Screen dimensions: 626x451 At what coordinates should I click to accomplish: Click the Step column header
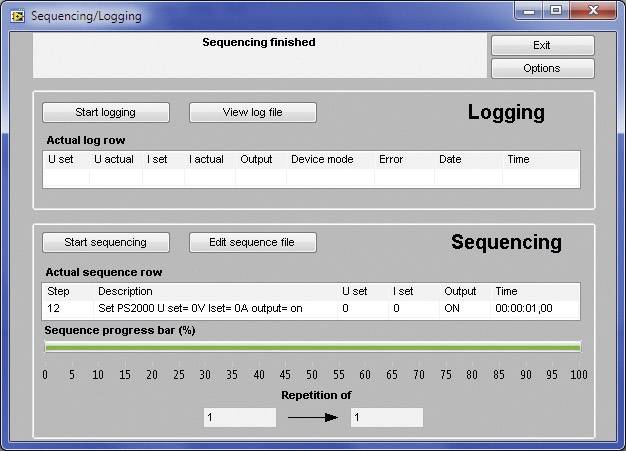click(x=58, y=291)
